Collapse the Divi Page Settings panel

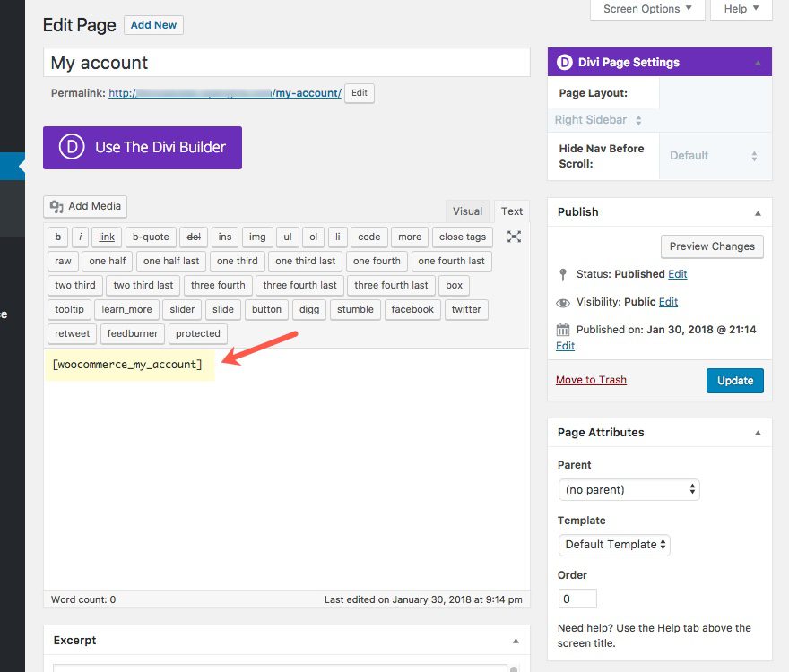point(758,63)
